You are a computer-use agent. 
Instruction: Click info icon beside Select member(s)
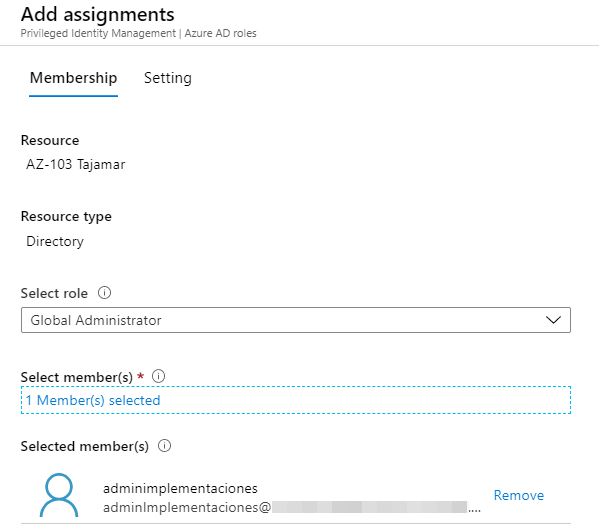tap(159, 376)
